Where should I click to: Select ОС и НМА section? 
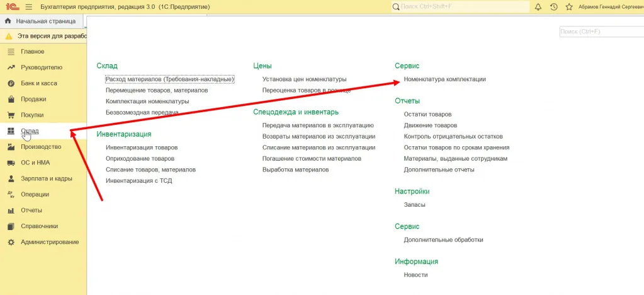tap(35, 163)
